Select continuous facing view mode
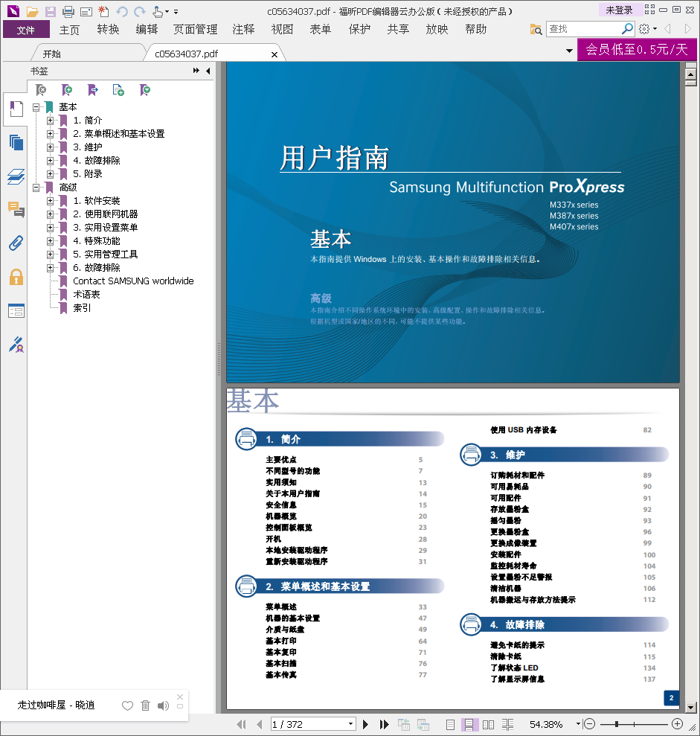The height and width of the screenshot is (736, 700). coord(507,725)
